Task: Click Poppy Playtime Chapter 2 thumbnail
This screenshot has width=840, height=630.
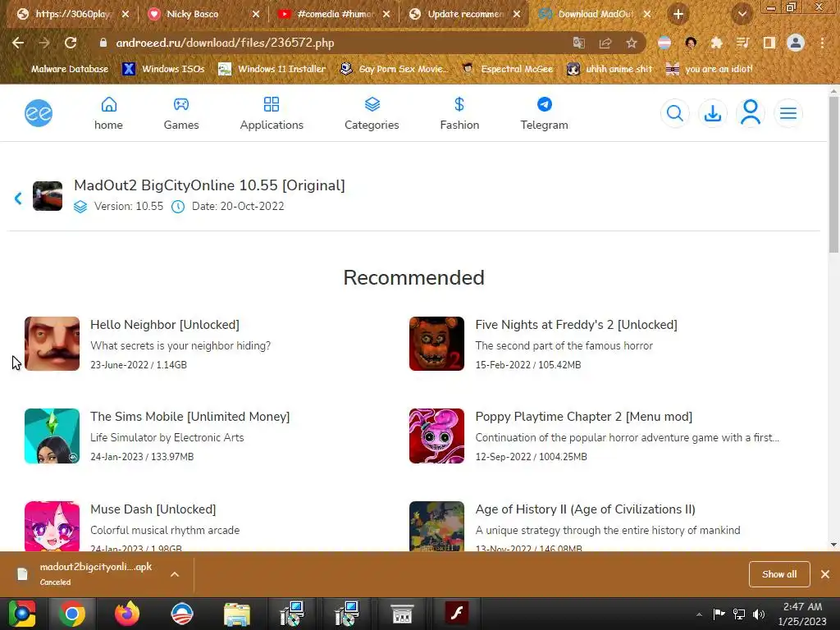Action: (x=436, y=436)
